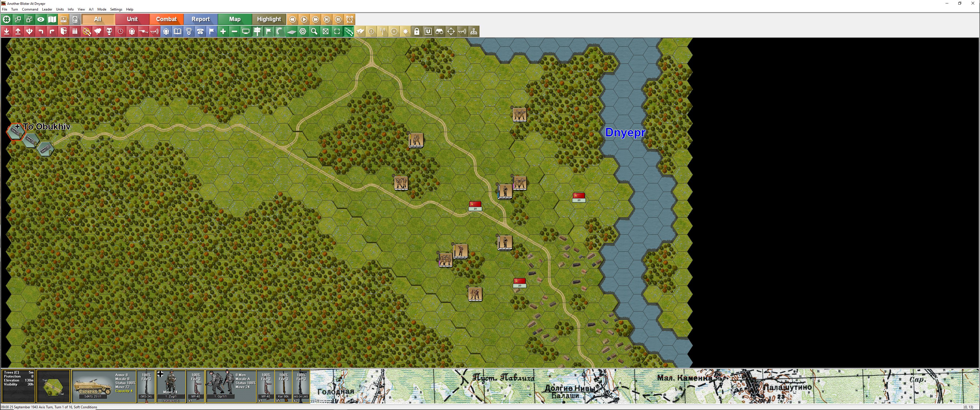
Task: Open the Command menu
Action: tap(30, 9)
